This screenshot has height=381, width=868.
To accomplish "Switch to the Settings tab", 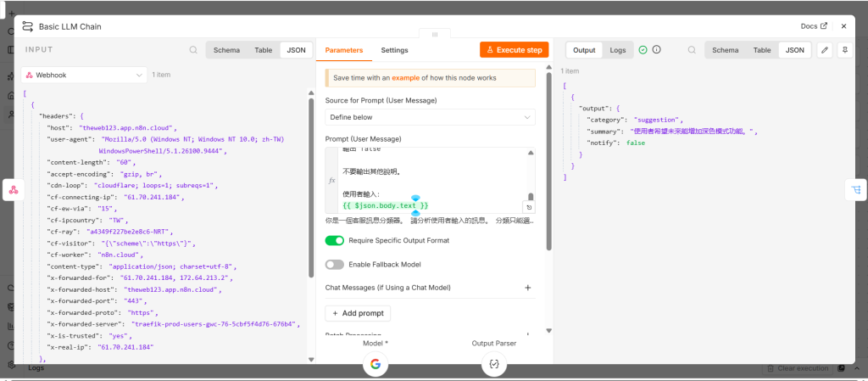I will pos(394,50).
